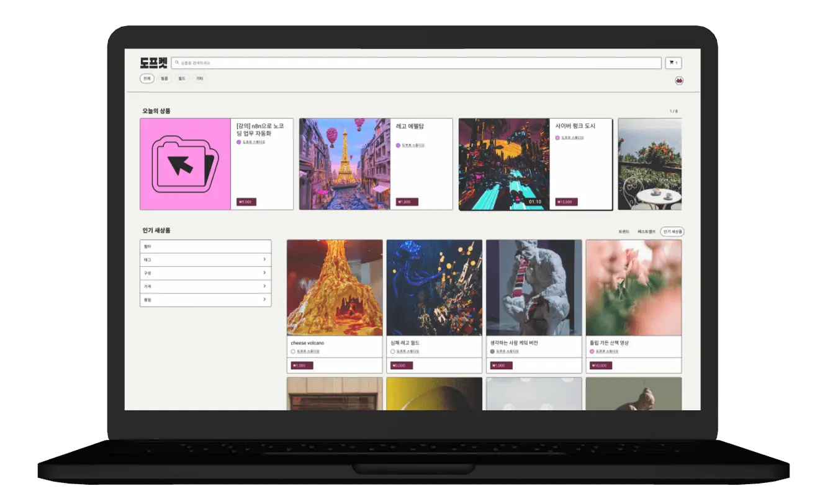
Task: Open the cheese volcano product title
Action: (307, 343)
